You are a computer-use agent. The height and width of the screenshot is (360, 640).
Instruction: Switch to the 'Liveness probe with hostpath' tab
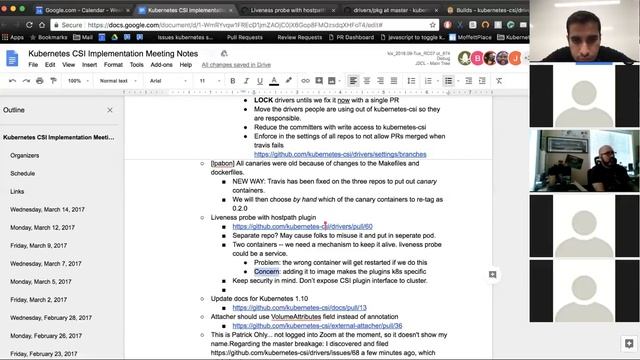click(x=287, y=10)
